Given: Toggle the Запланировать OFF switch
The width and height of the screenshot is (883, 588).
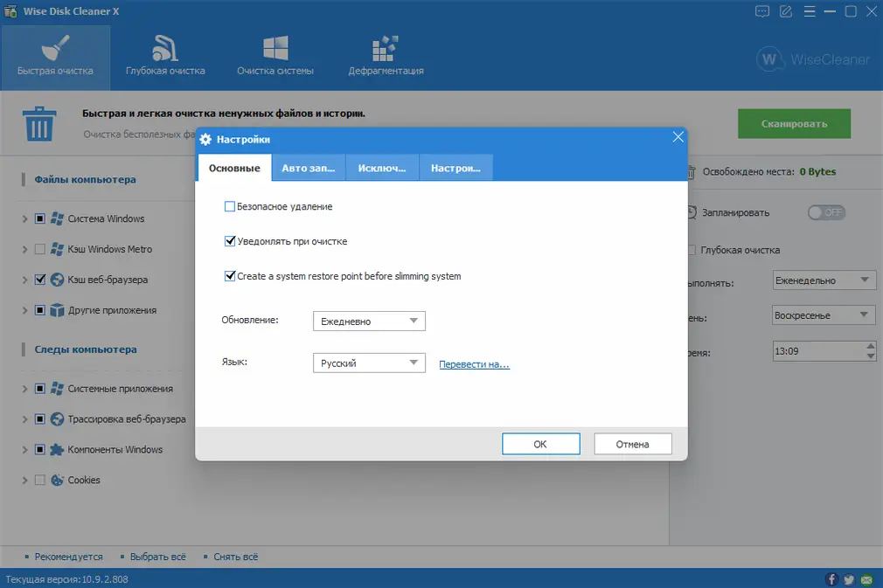Looking at the screenshot, I should pos(825,211).
